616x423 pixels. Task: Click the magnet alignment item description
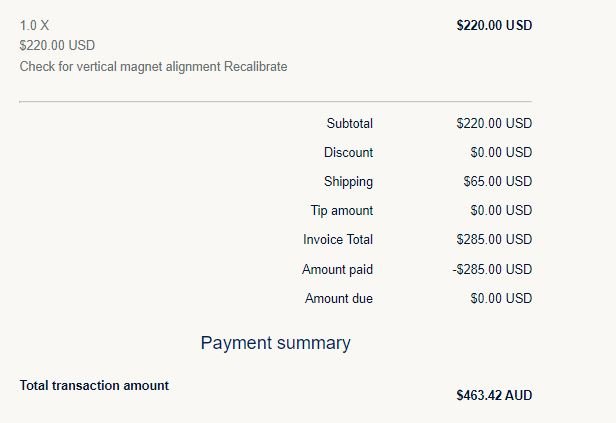(x=153, y=66)
